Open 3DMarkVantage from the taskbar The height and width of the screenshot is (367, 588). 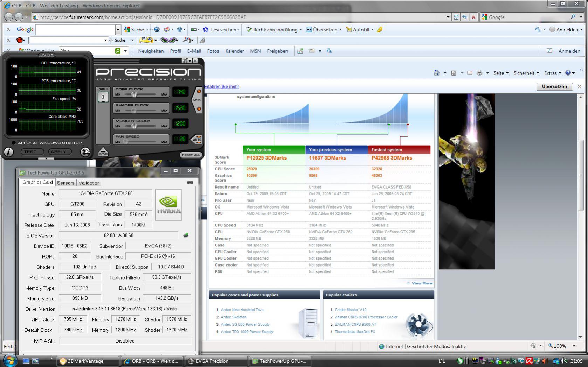point(88,361)
